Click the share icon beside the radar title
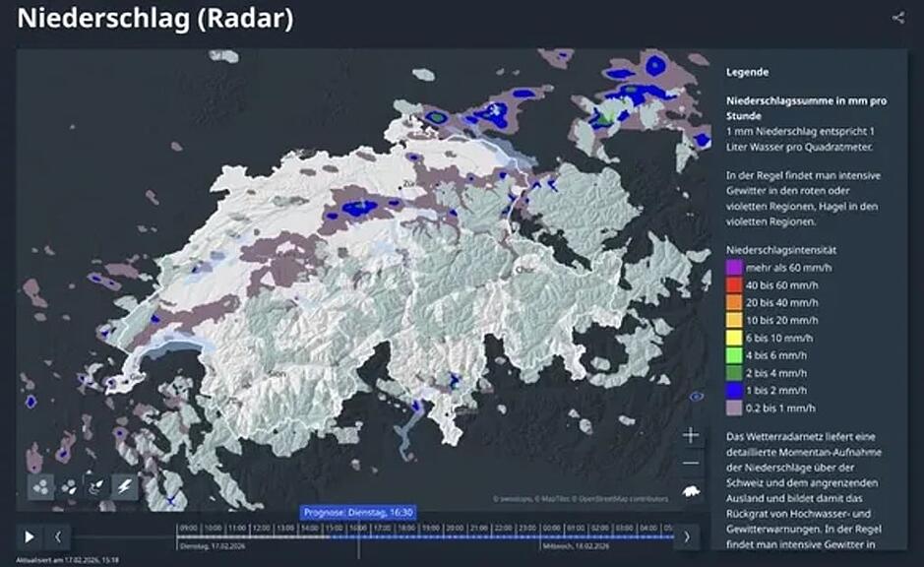Image resolution: width=924 pixels, height=567 pixels. 897,18
